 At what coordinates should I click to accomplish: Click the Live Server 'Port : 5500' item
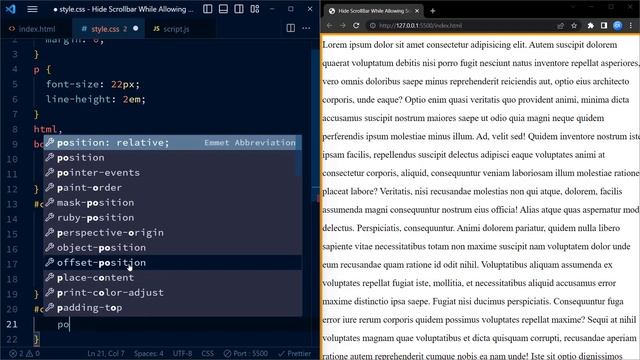[246, 353]
